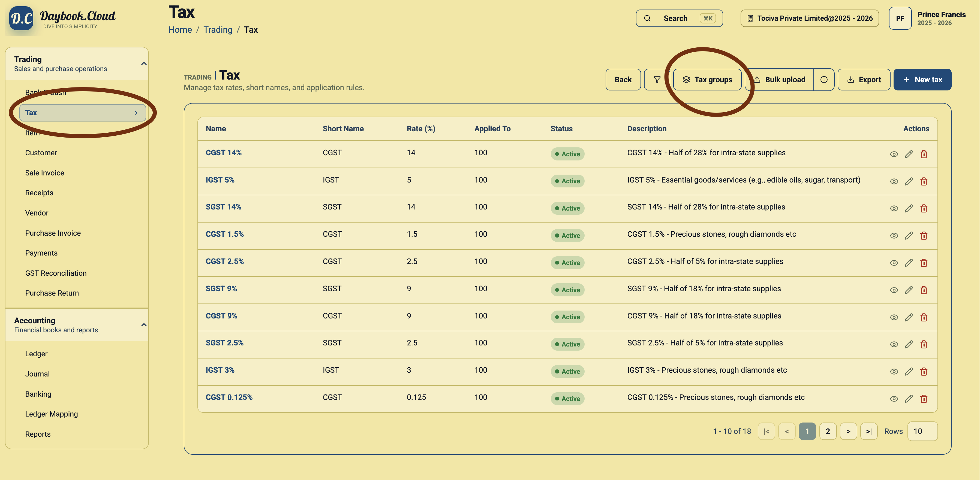The width and height of the screenshot is (980, 480).
Task: Follow the Trading breadcrumb link
Action: [218, 30]
